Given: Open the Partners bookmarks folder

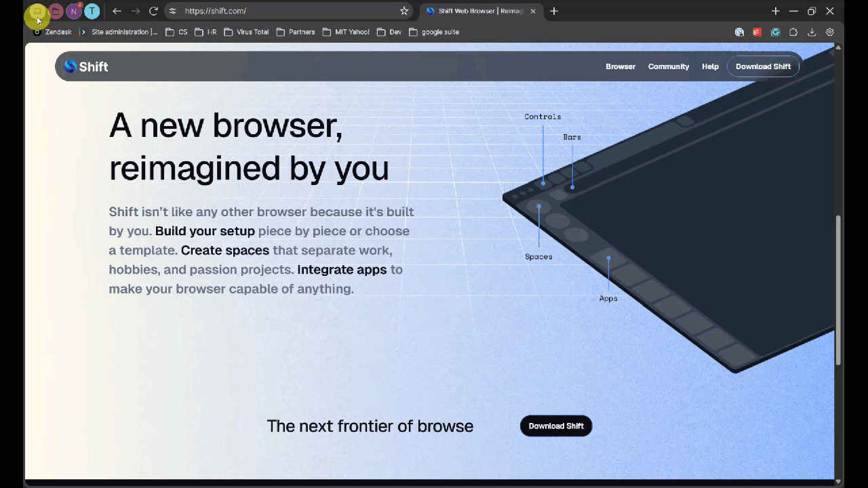Looking at the screenshot, I should click(295, 32).
